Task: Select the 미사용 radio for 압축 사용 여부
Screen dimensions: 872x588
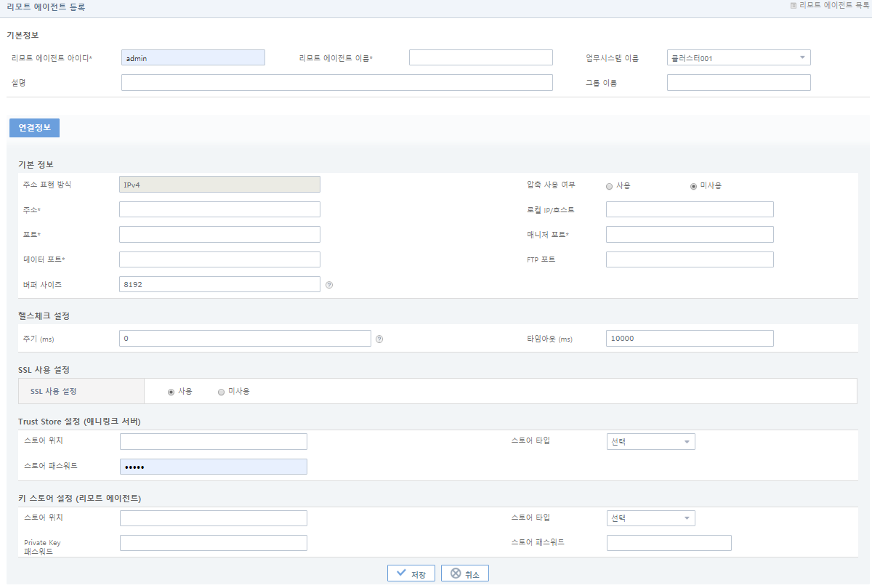Action: pyautogui.click(x=694, y=186)
